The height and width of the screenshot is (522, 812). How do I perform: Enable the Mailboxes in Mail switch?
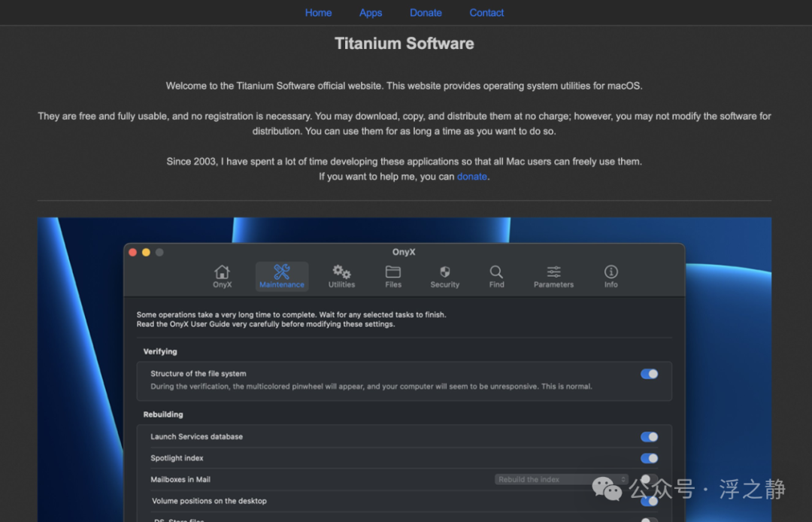pos(649,480)
